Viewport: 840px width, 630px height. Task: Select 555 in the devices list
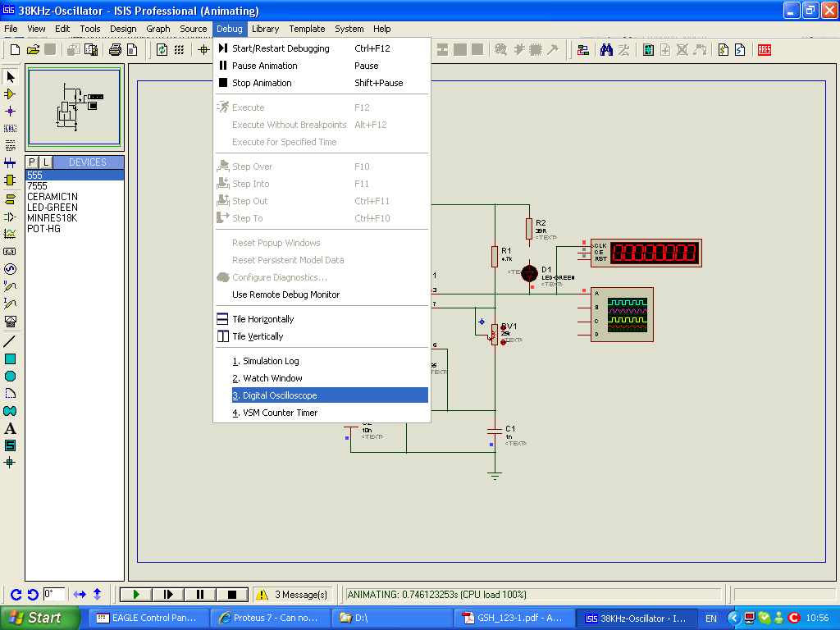pyautogui.click(x=75, y=176)
